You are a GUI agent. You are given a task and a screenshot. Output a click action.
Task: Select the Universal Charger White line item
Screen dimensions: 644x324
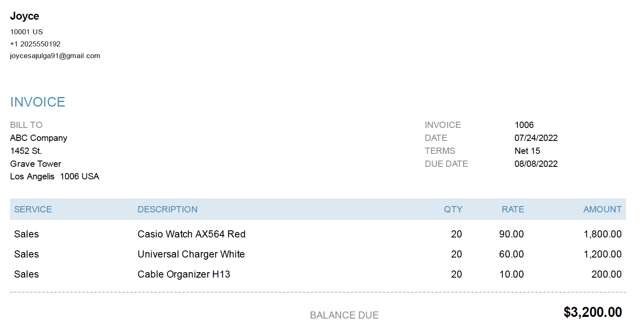coord(191,254)
